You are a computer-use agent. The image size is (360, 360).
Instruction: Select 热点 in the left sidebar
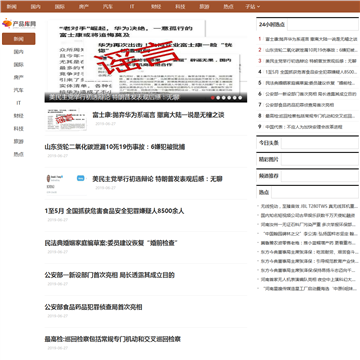coord(19,154)
